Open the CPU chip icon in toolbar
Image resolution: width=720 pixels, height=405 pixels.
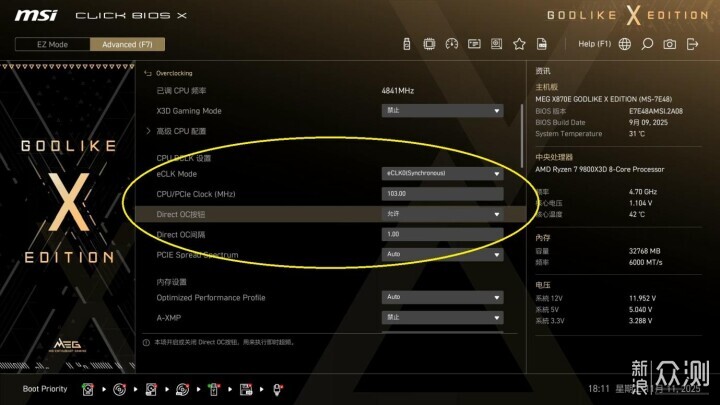429,44
